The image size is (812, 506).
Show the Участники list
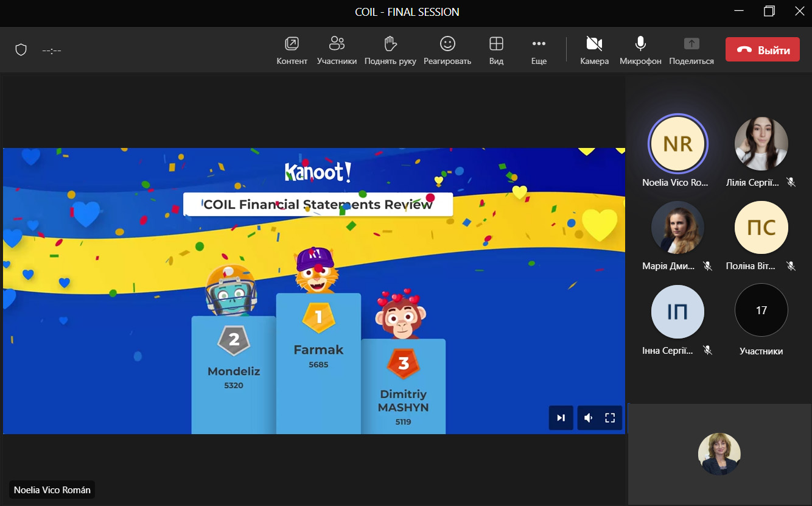point(337,50)
